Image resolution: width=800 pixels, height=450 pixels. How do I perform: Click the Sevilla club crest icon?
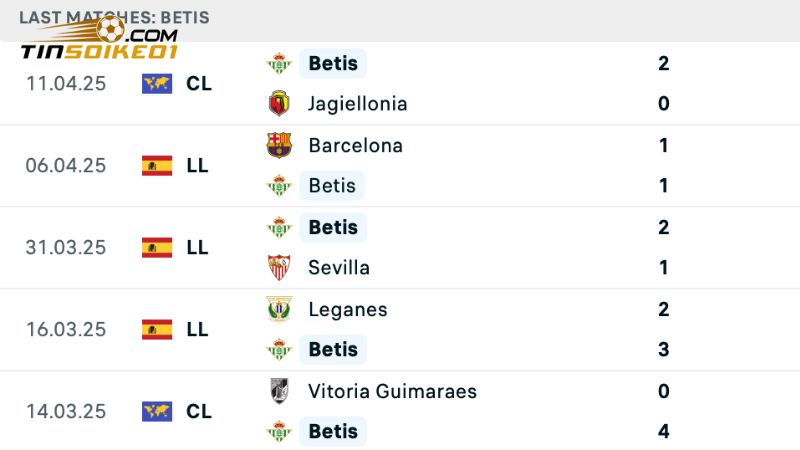(x=279, y=267)
